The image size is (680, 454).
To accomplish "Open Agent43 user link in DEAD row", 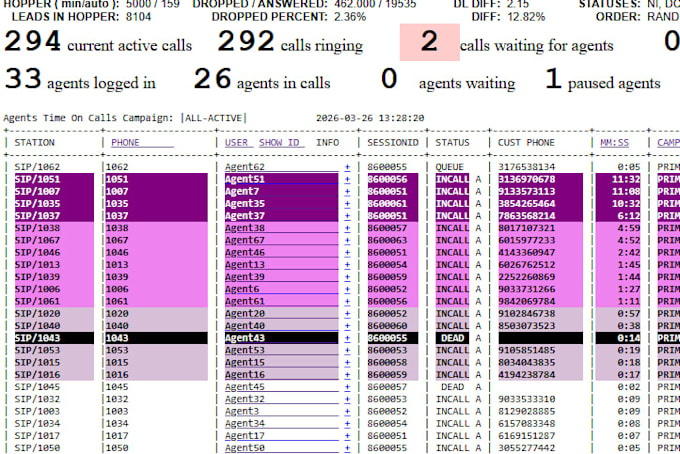I will click(281, 338).
